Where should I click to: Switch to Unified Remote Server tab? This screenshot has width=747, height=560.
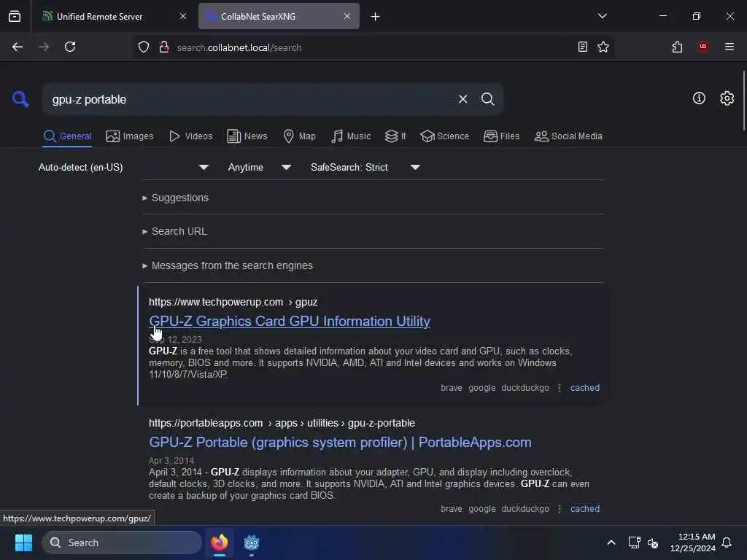click(115, 16)
